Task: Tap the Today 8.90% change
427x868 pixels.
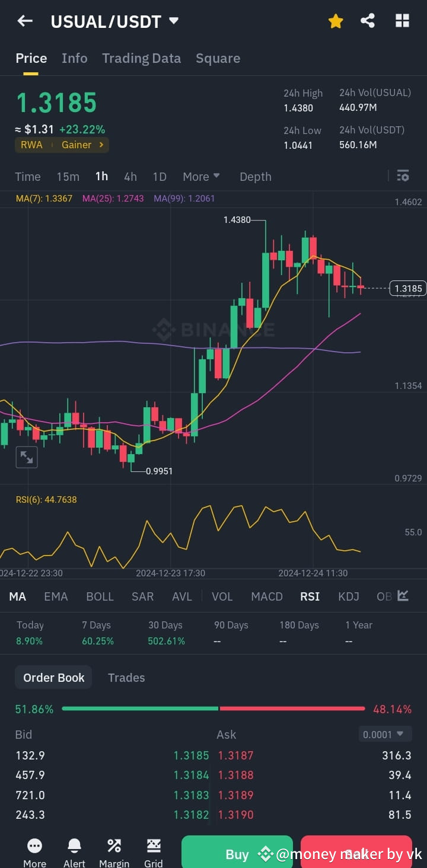Action: pyautogui.click(x=30, y=633)
